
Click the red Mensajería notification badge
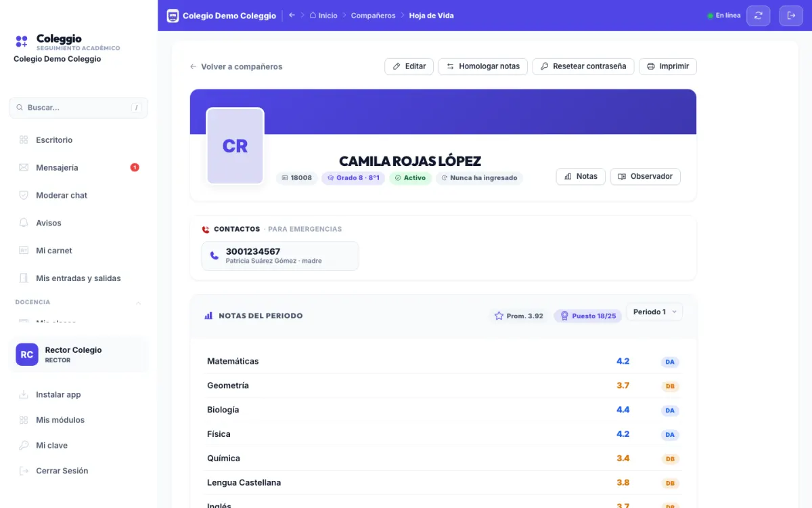point(135,167)
